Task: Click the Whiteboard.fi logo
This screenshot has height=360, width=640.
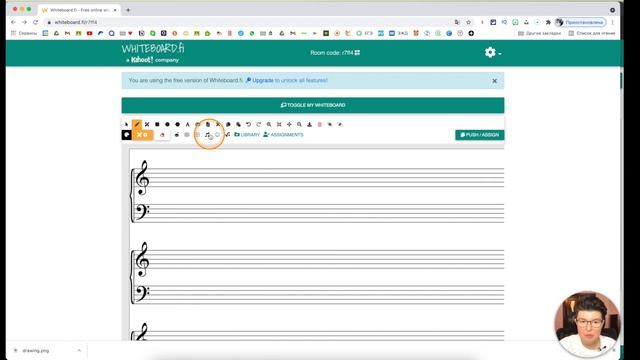Action: pos(153,53)
